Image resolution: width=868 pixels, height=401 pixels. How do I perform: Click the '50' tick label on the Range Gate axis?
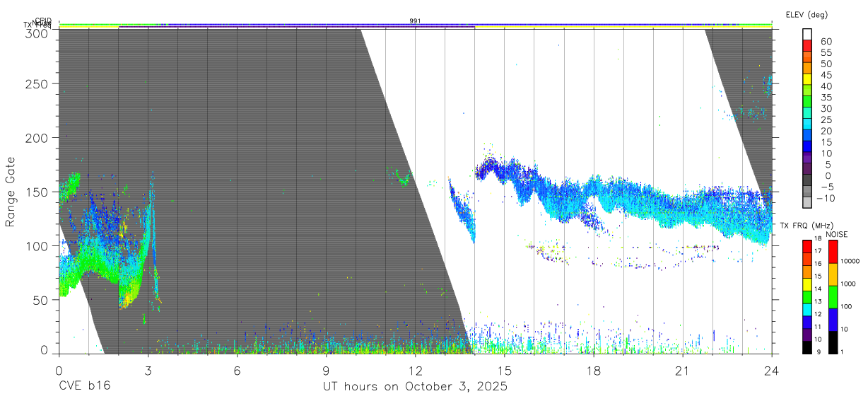pyautogui.click(x=41, y=299)
